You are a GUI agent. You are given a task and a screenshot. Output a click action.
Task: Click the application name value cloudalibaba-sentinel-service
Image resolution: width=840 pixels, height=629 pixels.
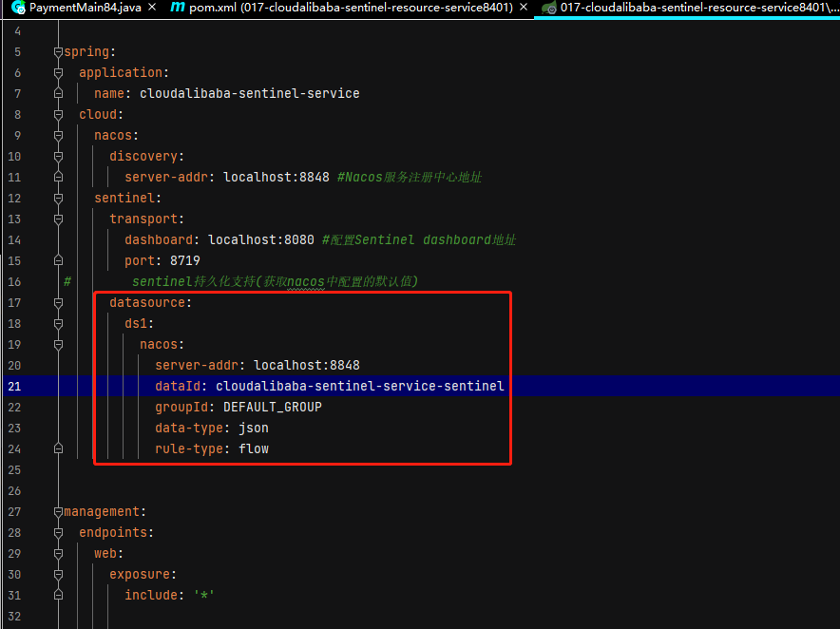(250, 94)
